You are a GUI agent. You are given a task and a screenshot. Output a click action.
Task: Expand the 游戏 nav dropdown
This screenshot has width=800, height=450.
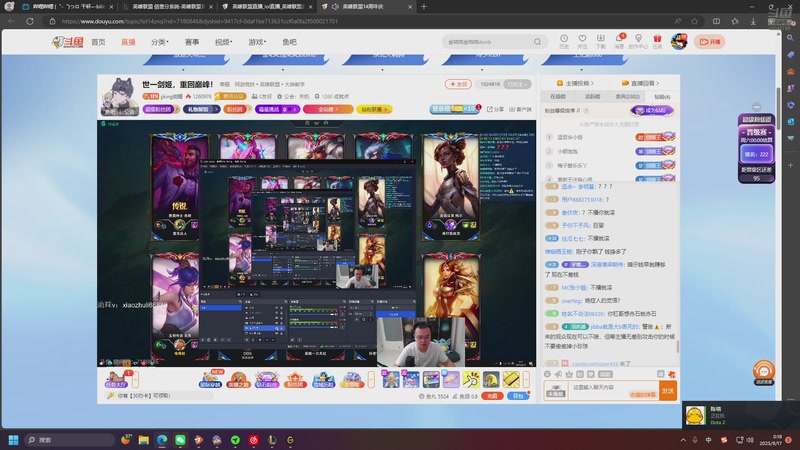257,42
